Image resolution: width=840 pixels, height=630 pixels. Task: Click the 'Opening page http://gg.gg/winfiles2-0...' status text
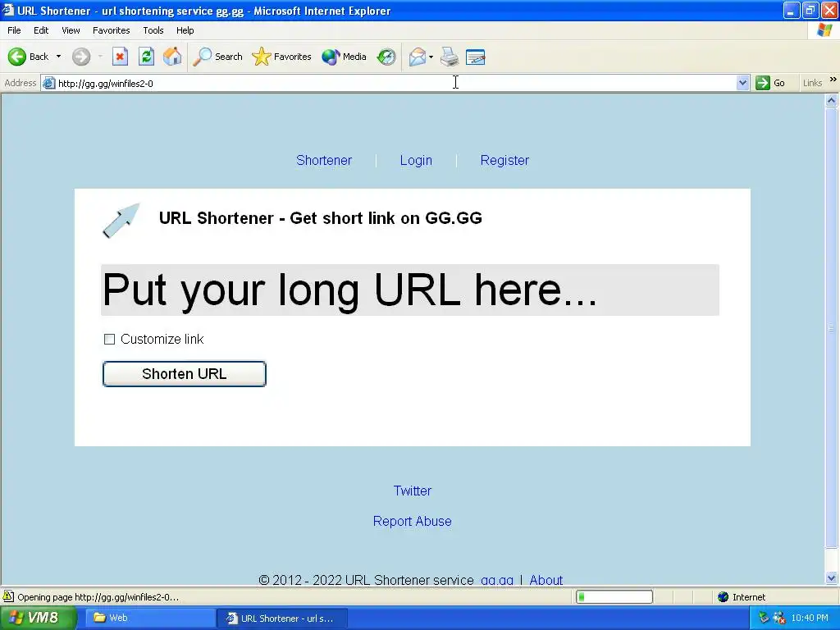pos(98,597)
